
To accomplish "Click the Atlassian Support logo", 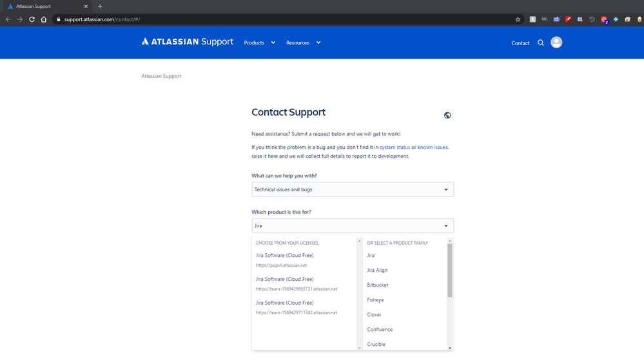I will (188, 42).
